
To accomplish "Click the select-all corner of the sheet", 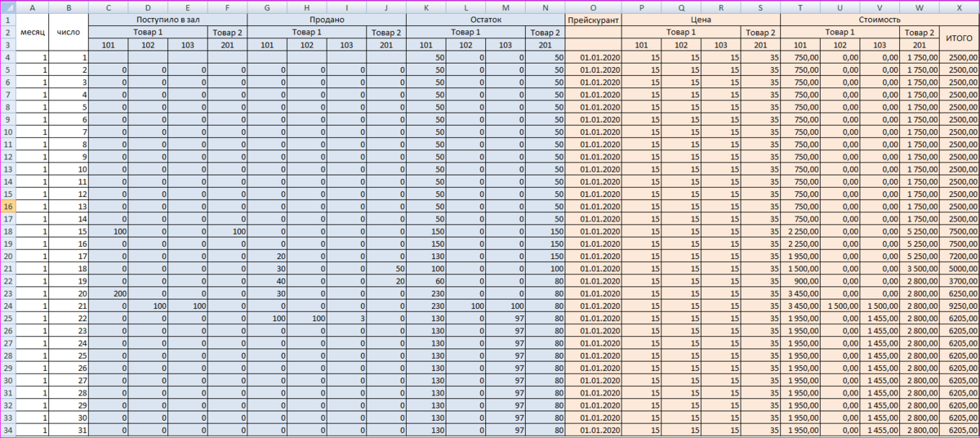I will [7, 7].
